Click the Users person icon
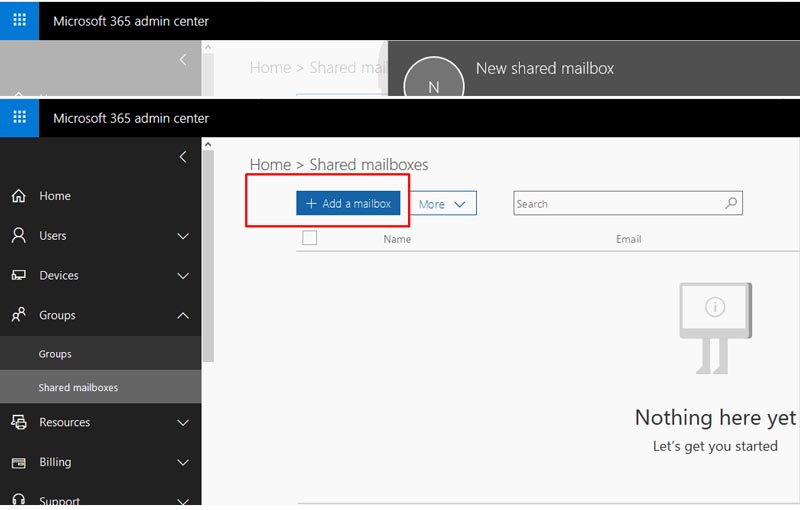Viewport: 800px width, 510px height. [x=18, y=236]
